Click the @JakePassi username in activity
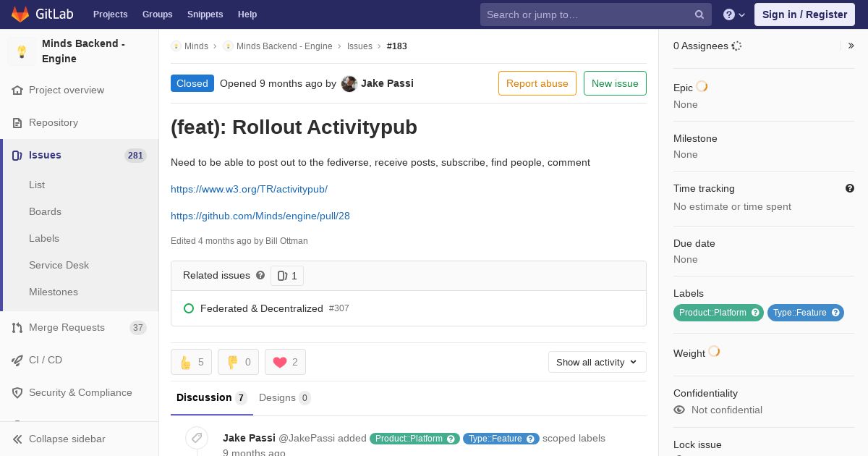This screenshot has height=456, width=868. (x=307, y=438)
